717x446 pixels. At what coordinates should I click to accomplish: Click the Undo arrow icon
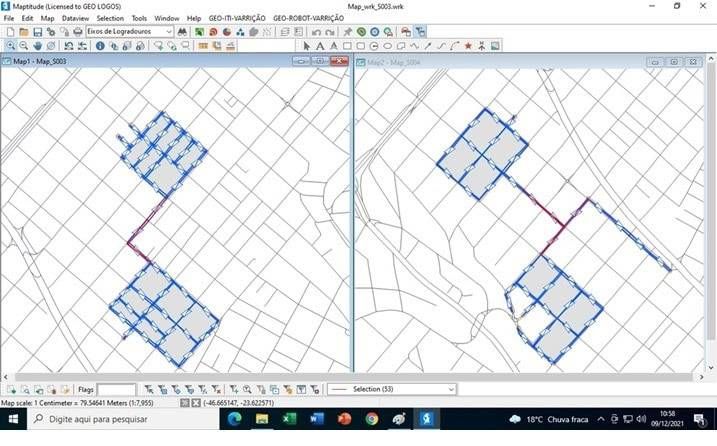(316, 32)
